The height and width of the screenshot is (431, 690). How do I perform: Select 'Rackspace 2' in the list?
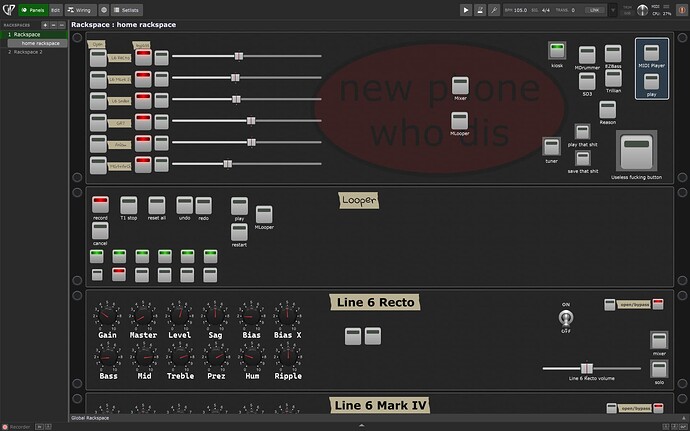pyautogui.click(x=34, y=52)
